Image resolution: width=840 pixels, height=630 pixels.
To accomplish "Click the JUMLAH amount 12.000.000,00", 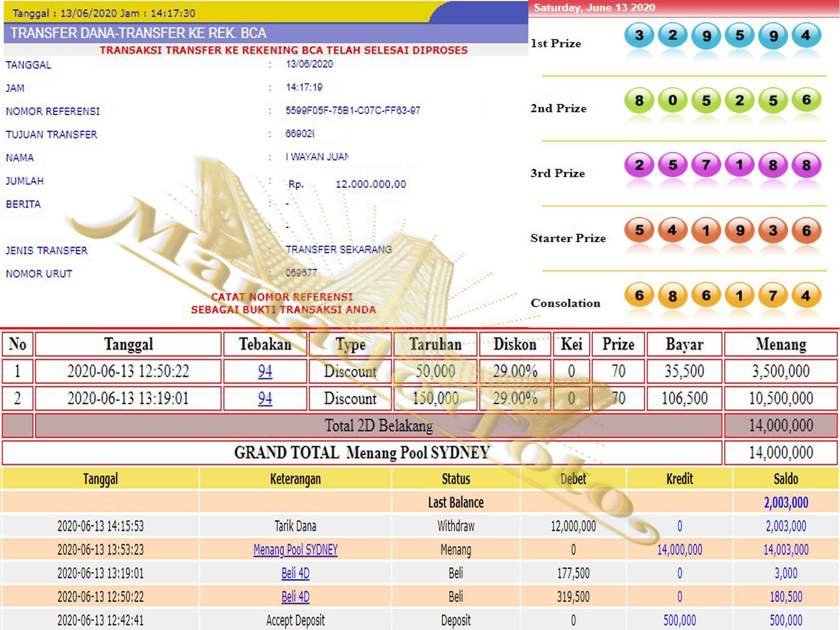I will 371,184.
